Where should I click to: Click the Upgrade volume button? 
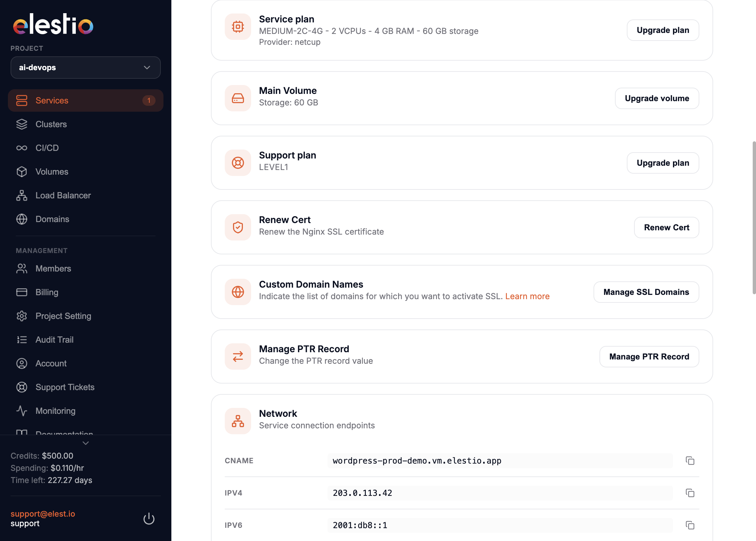click(657, 98)
